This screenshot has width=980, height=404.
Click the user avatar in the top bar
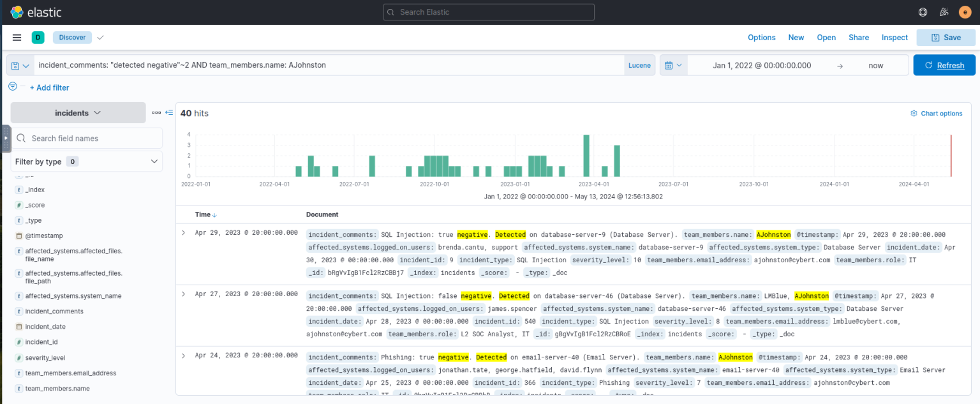[965, 11]
